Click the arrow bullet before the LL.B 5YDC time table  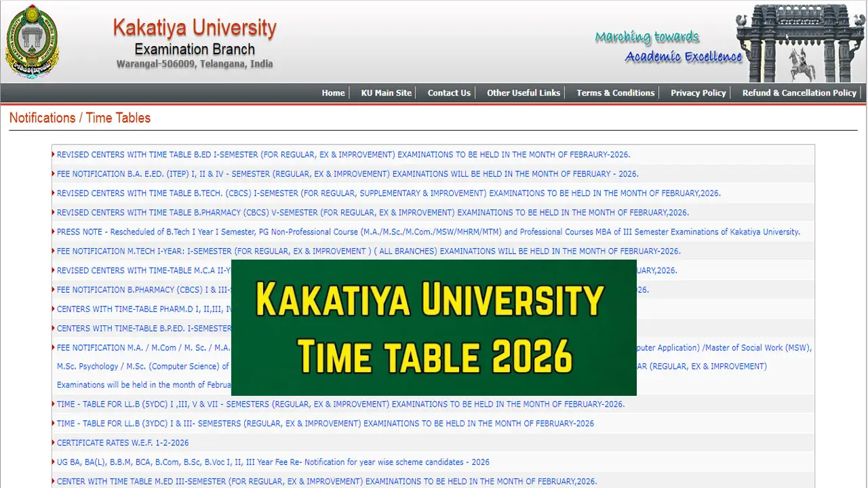click(x=54, y=404)
